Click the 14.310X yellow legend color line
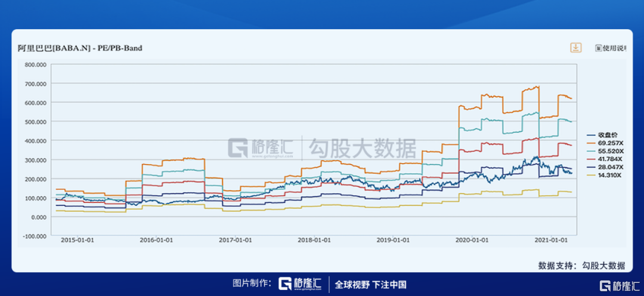644x296 pixels. [x=591, y=177]
